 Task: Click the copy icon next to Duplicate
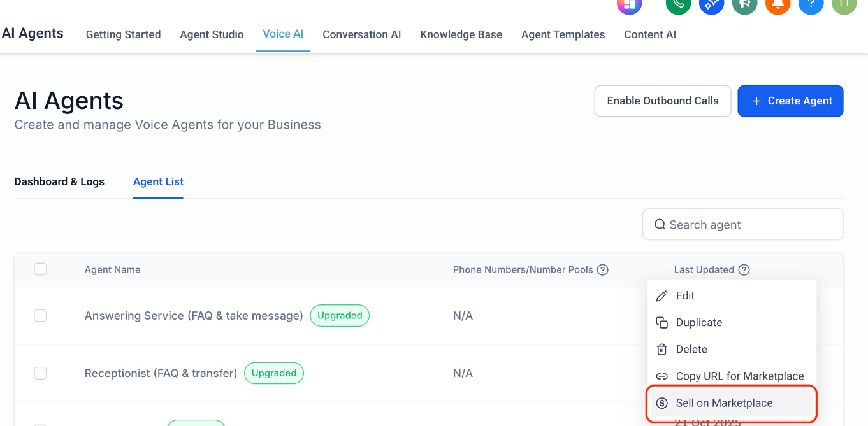point(662,322)
